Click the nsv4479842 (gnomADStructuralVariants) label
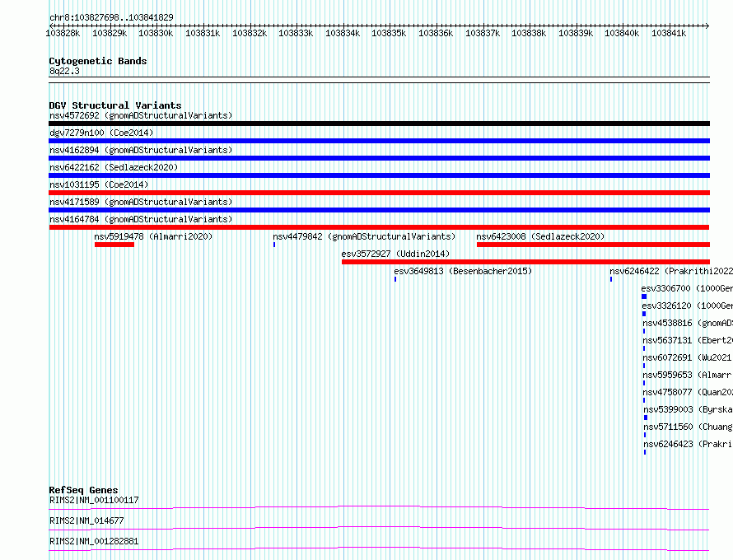The image size is (733, 560). coord(364,236)
